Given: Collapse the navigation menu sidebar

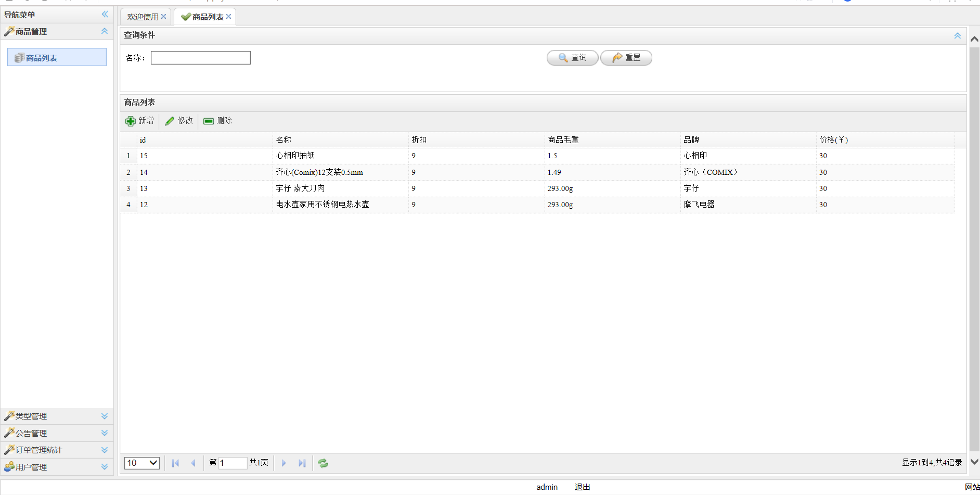Looking at the screenshot, I should point(105,15).
